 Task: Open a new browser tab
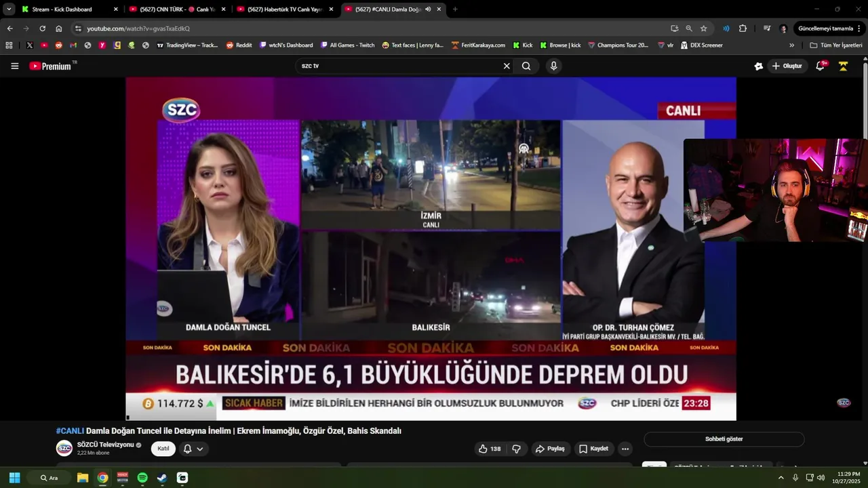pyautogui.click(x=454, y=9)
